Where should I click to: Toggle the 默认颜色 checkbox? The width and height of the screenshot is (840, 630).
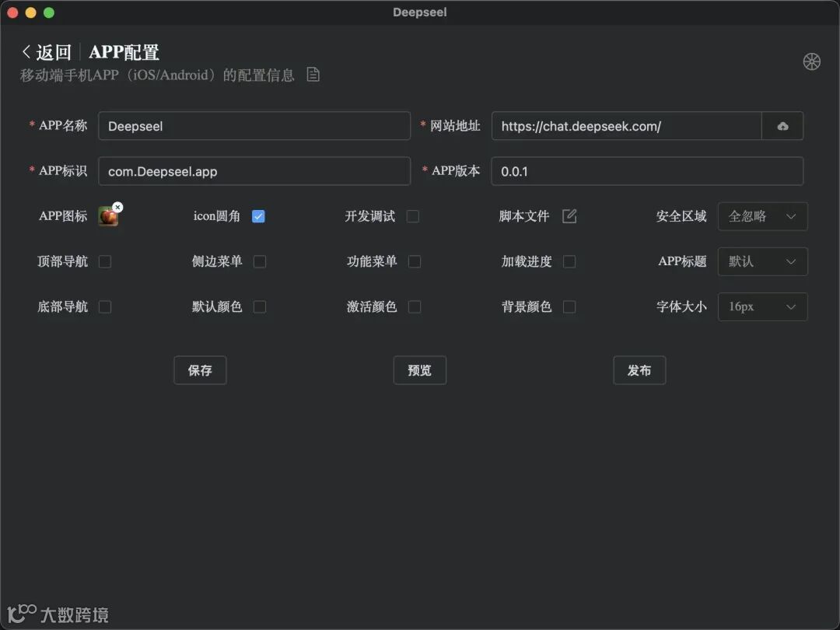[259, 306]
